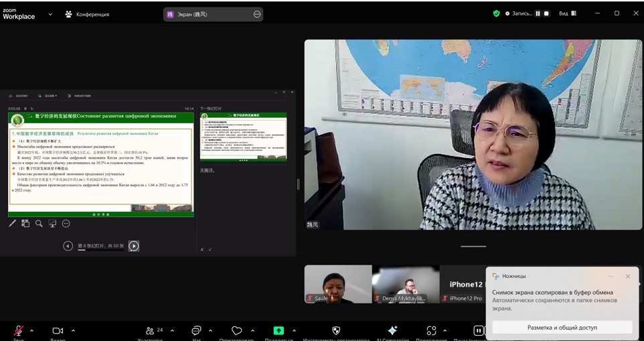644x341 pixels.
Task: Click Разметка и общий доступ button
Action: point(562,327)
